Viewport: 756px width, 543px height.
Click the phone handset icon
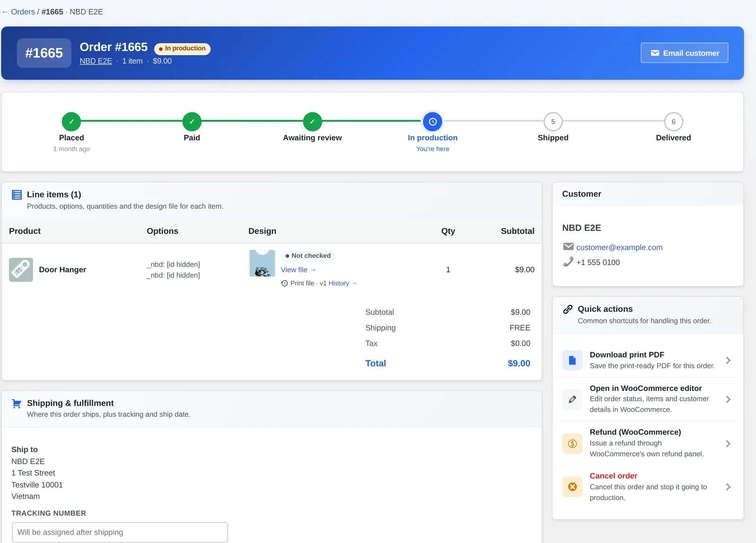click(568, 262)
